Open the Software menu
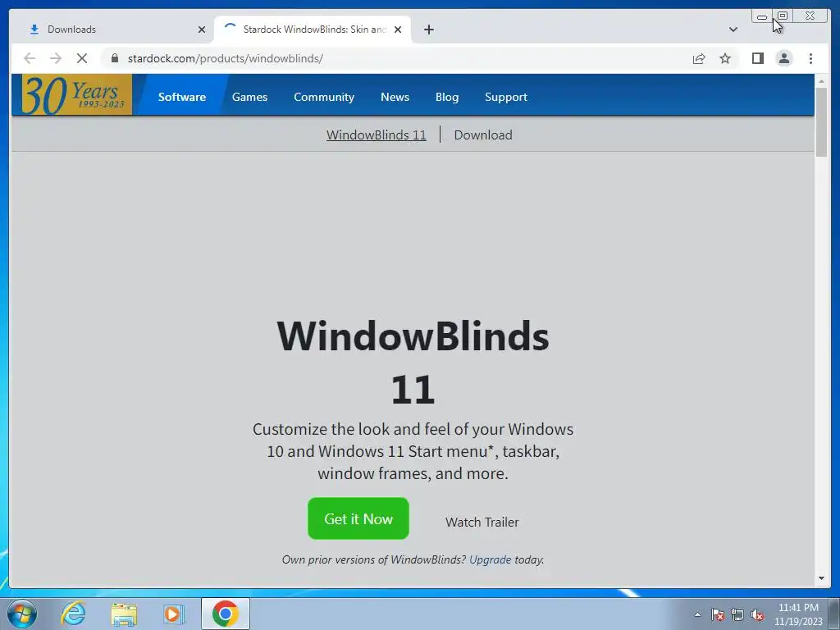The image size is (840, 630). pos(181,97)
